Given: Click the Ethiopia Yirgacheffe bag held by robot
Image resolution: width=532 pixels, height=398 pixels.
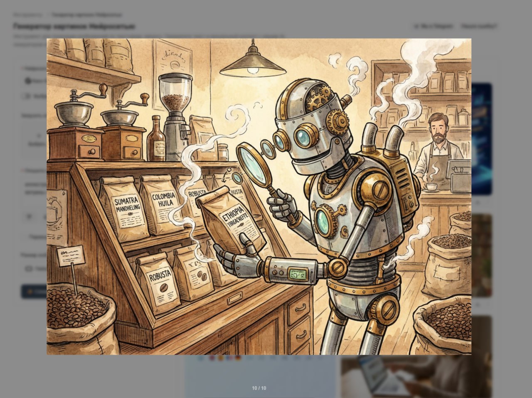Looking at the screenshot, I should pyautogui.click(x=232, y=222).
